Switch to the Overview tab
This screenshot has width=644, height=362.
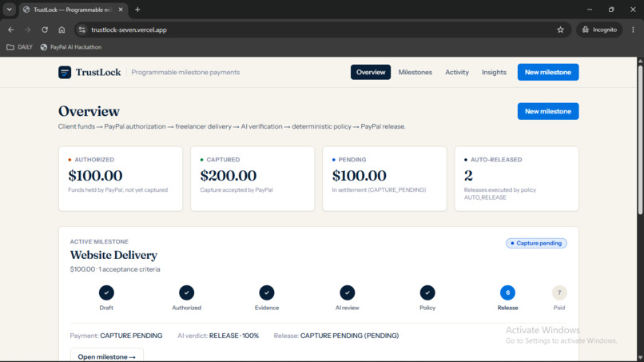[x=371, y=72]
